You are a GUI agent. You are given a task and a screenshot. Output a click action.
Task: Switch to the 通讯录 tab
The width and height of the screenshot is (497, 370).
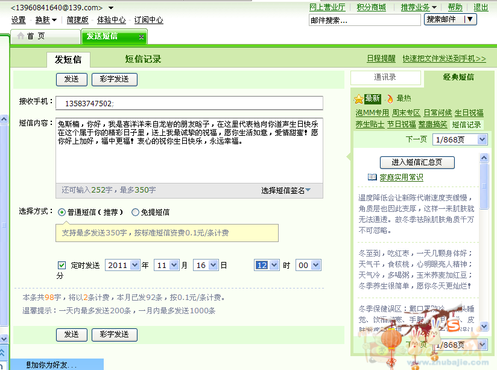click(x=385, y=77)
